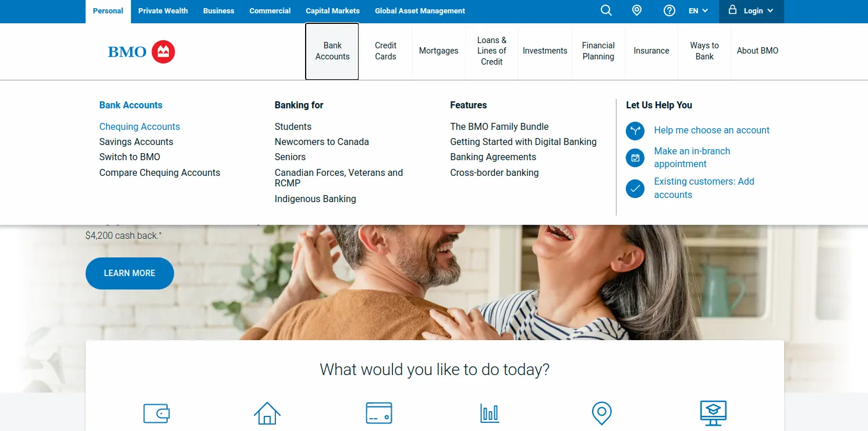Open Cross-border banking link

[x=494, y=173]
